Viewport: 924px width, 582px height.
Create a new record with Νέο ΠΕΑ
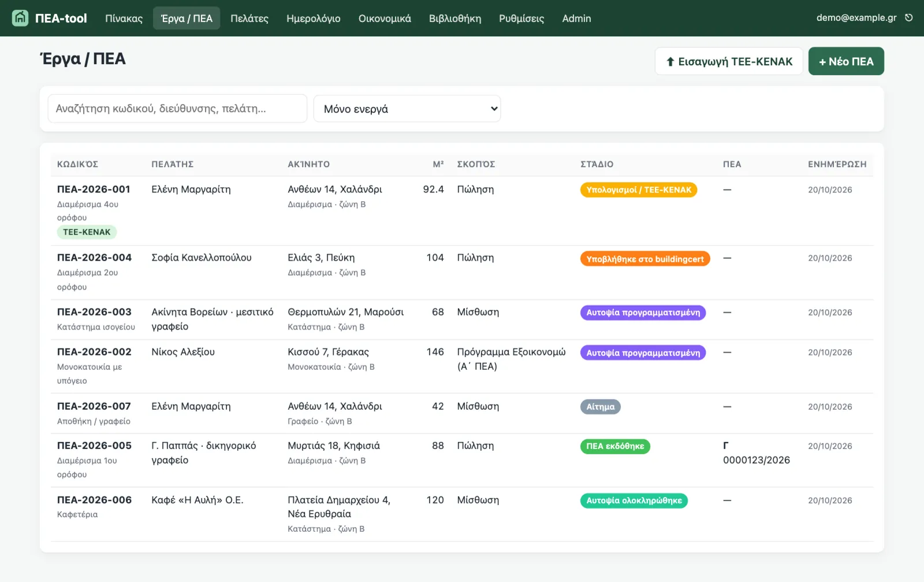coord(846,61)
